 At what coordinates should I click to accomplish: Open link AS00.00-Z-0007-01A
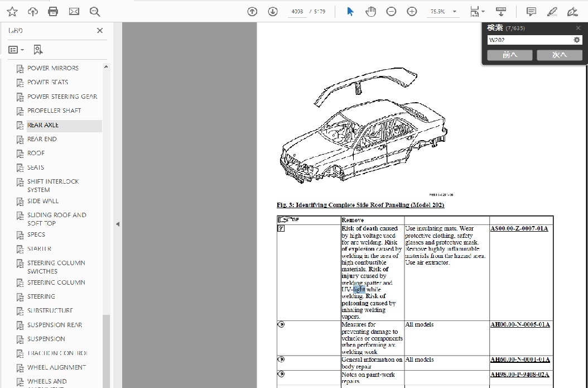click(519, 228)
